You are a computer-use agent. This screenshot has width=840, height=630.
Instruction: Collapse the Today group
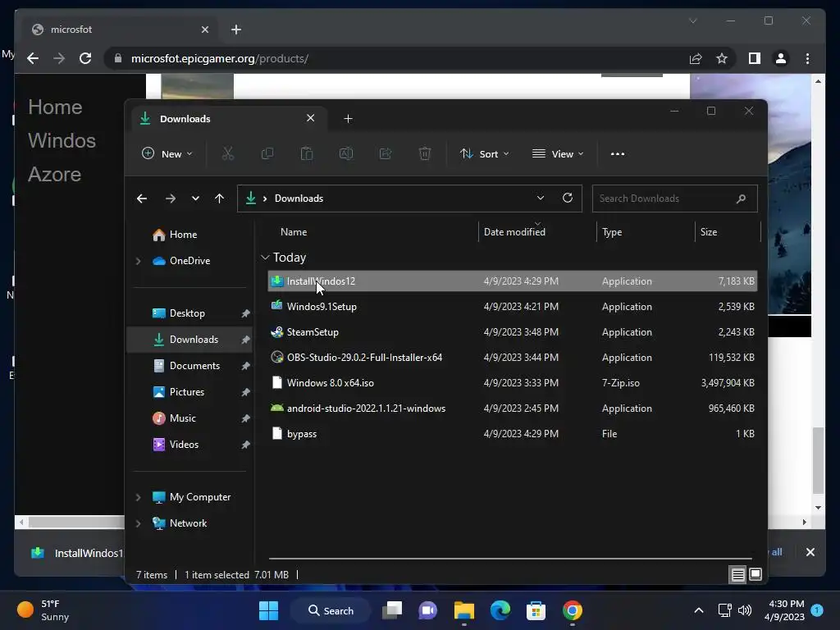pos(265,258)
